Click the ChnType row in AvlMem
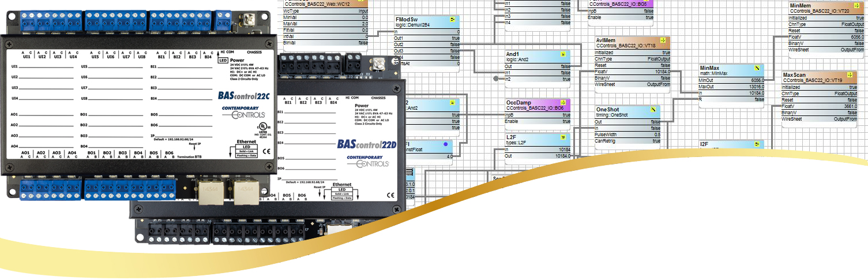 (x=632, y=59)
